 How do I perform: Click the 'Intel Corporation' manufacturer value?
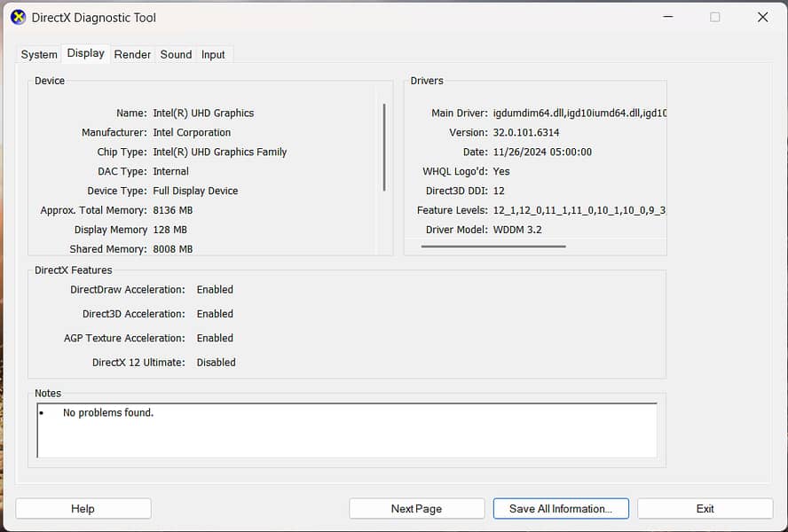[192, 133]
